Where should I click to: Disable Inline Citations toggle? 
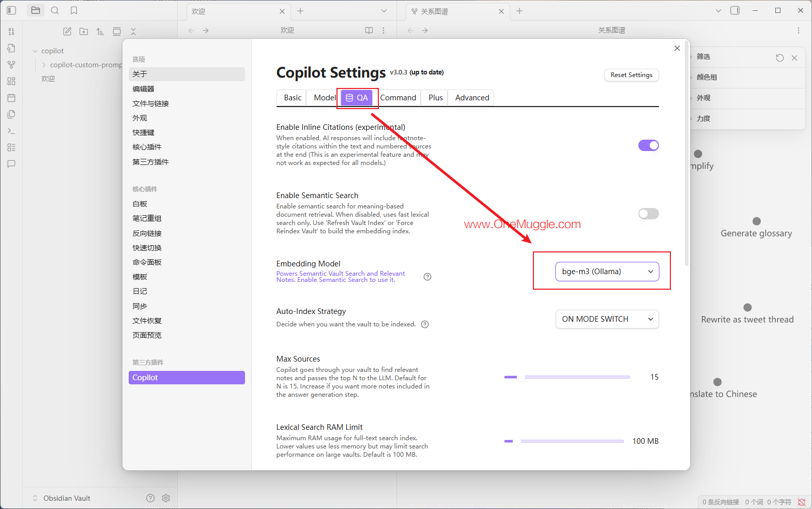click(x=649, y=145)
